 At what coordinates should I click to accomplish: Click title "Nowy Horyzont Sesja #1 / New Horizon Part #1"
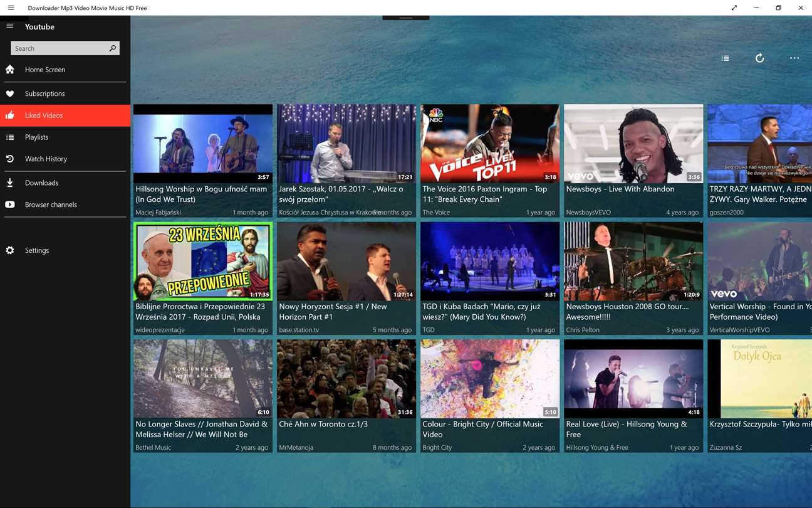click(333, 312)
